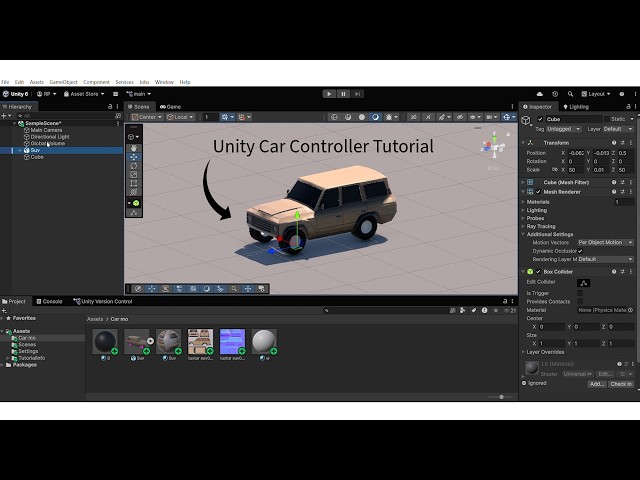The width and height of the screenshot is (640, 480).
Task: Click the Step frame button
Action: coord(357,94)
